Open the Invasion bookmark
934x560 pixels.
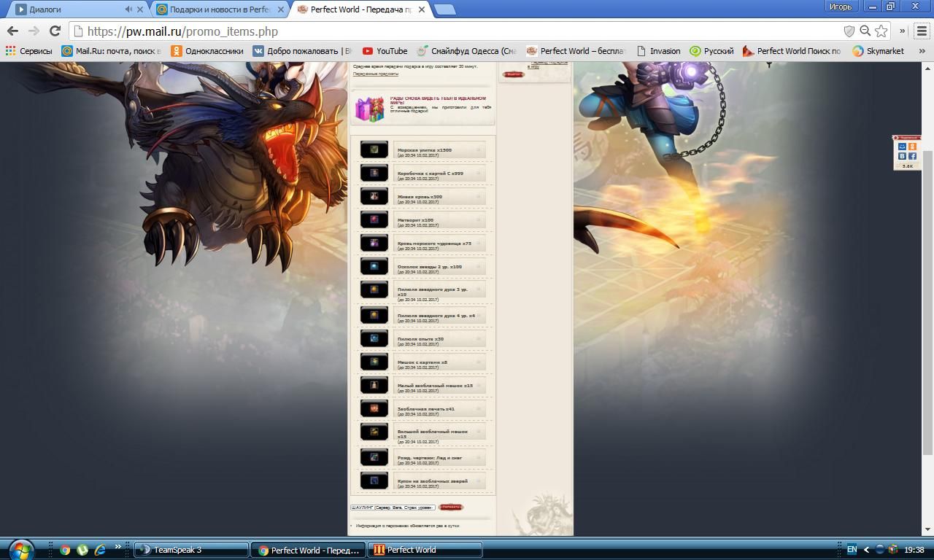[x=658, y=51]
